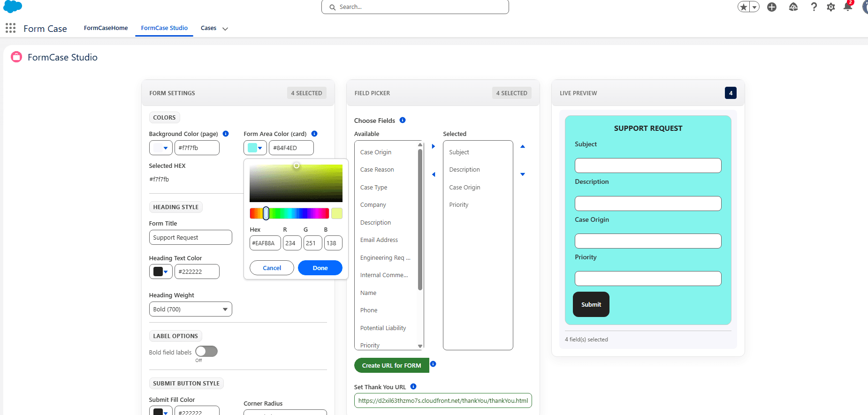Viewport: 868px width, 415px height.
Task: Move selection to Selected with right arrow
Action: [434, 146]
